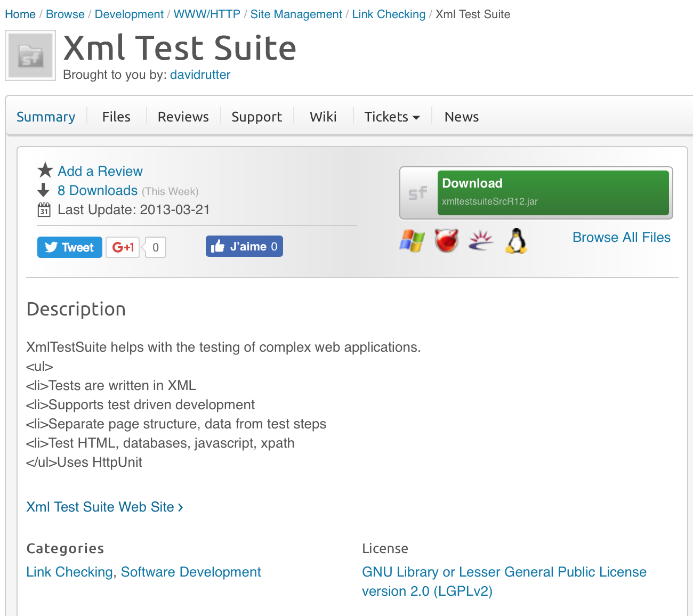Open the Link Checking breadcrumb link
The width and height of the screenshot is (693, 616).
pyautogui.click(x=389, y=14)
